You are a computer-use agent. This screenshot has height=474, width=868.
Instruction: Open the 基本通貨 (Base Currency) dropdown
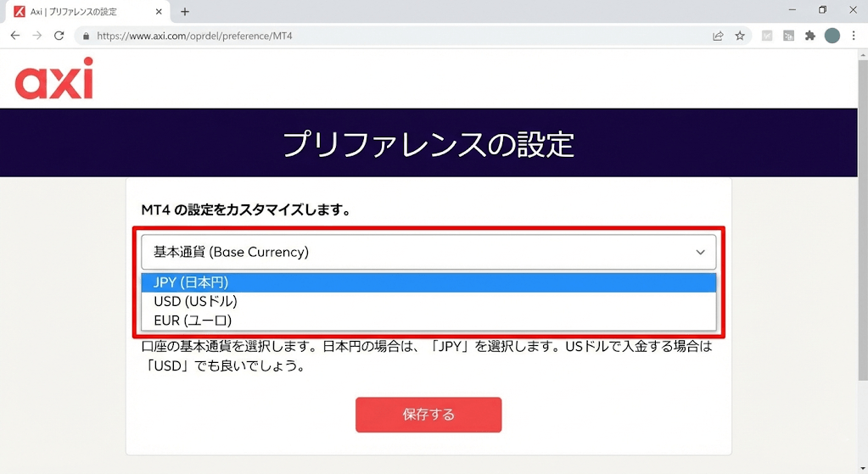pyautogui.click(x=428, y=252)
